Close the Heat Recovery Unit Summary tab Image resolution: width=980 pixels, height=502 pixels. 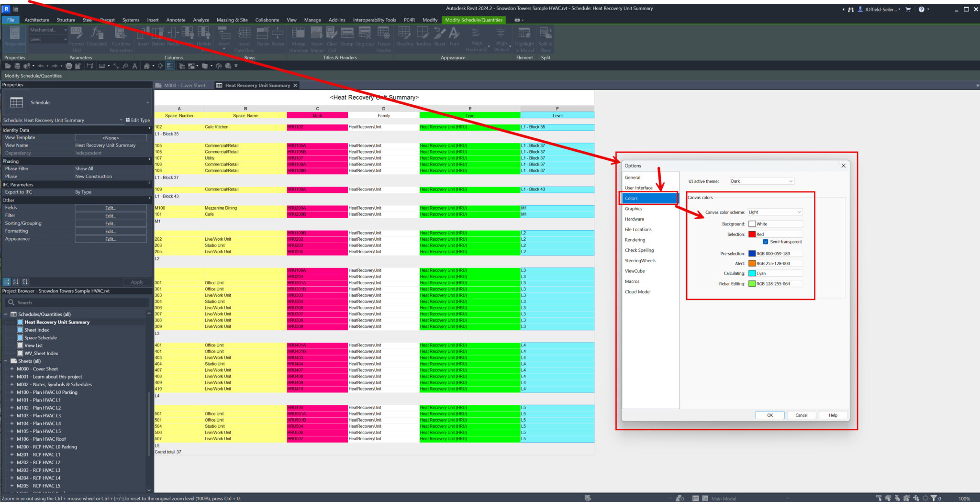click(295, 86)
